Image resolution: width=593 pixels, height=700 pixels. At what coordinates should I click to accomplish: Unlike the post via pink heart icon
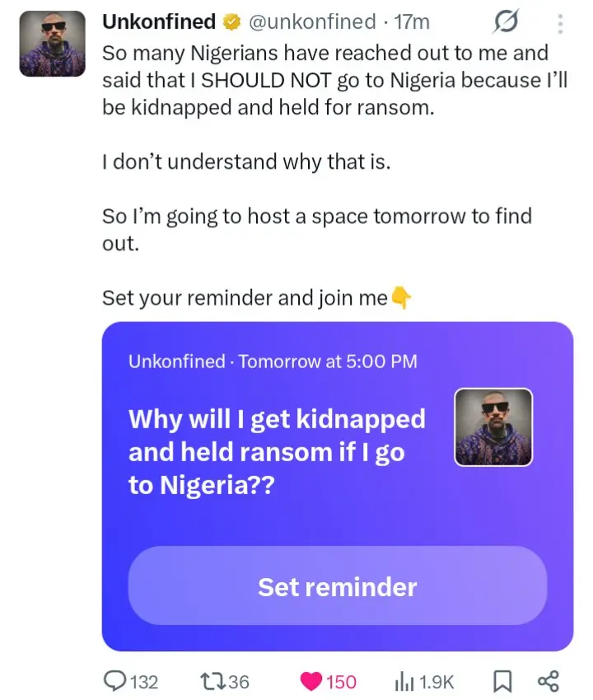[311, 682]
